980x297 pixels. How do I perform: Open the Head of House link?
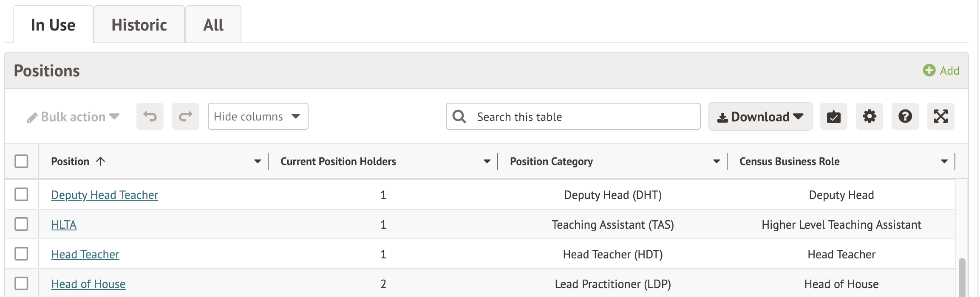(x=88, y=284)
